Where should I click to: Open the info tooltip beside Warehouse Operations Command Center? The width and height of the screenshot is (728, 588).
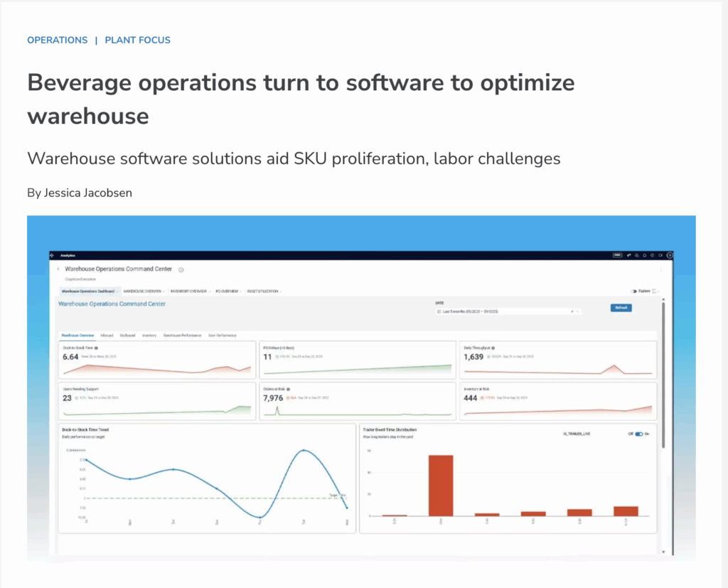point(181,269)
